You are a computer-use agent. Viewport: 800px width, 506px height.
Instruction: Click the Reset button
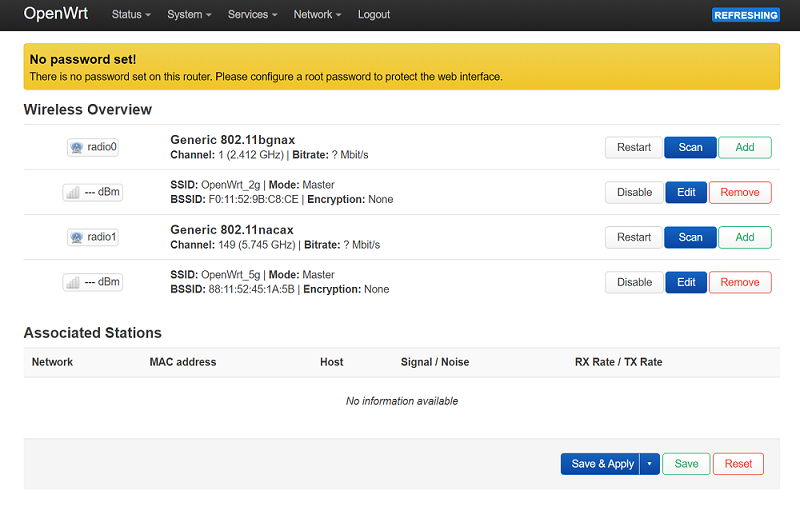[x=738, y=464]
